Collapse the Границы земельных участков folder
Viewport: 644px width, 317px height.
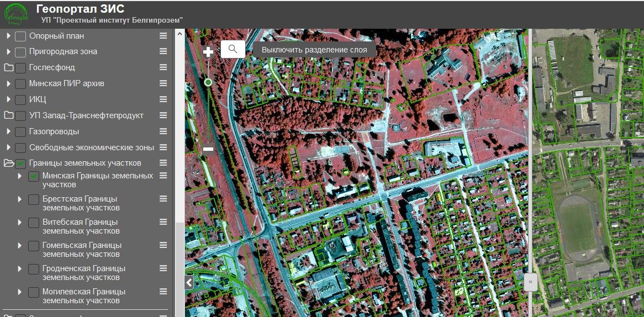8,163
